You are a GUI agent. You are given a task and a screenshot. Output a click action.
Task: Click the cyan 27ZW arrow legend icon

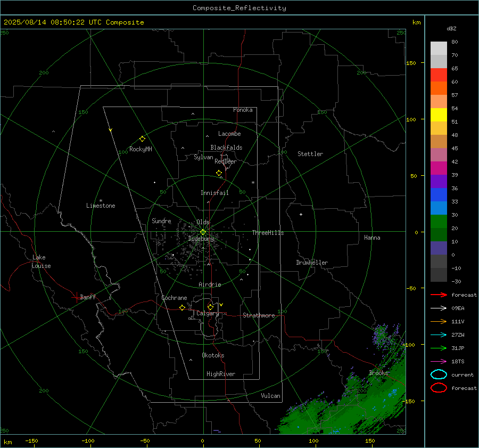click(439, 335)
